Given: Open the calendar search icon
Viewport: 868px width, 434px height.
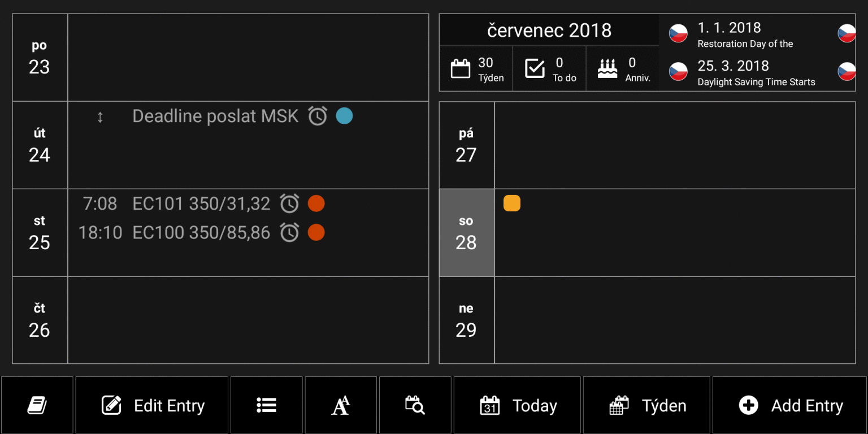Looking at the screenshot, I should [x=415, y=405].
